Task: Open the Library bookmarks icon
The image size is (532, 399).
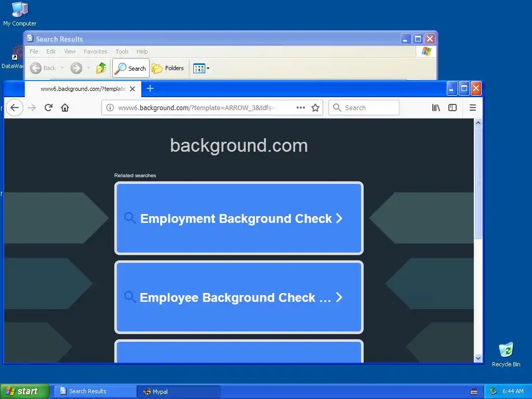Action: coord(436,108)
